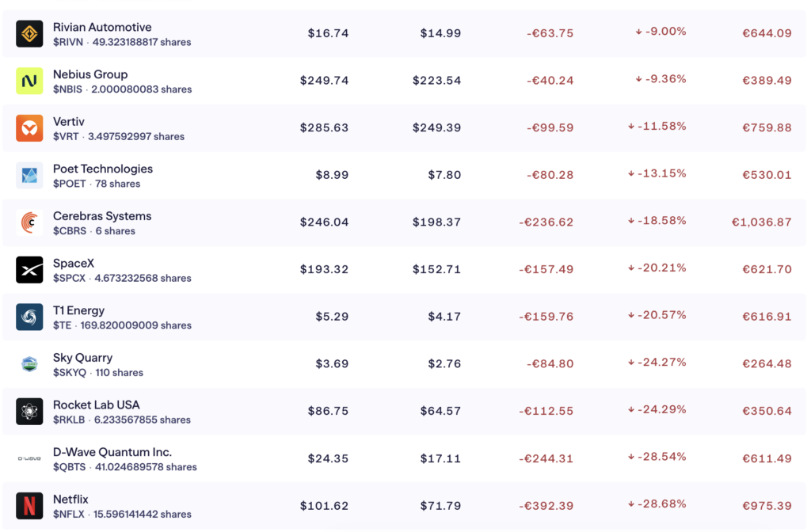Select the Vertiv orange logo icon

click(x=29, y=128)
